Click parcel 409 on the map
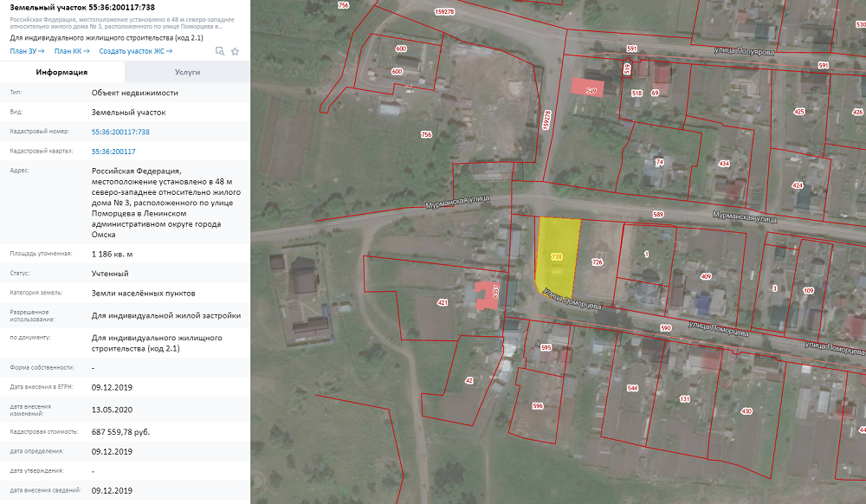The image size is (866, 504). (x=706, y=277)
